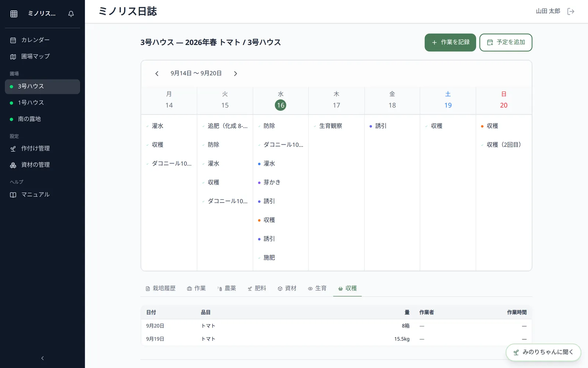Open 誘引 entry on Friday 18
Viewport: 588px width, 368px height.
coord(392,126)
